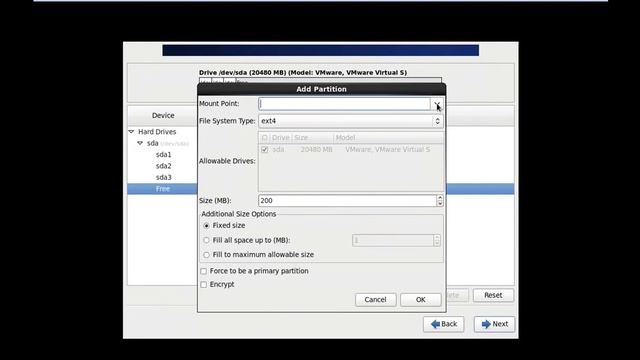The width and height of the screenshot is (640, 360).
Task: Click the Size column header in Allowable Drives
Action: click(312, 138)
